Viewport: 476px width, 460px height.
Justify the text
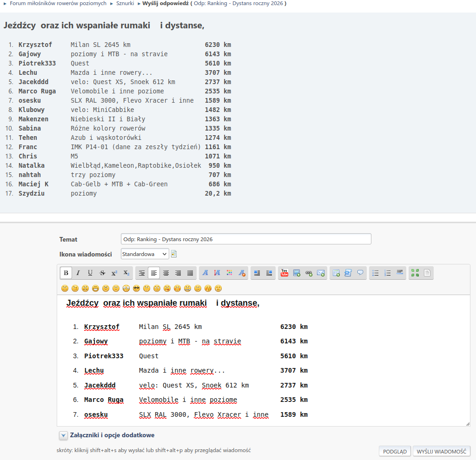click(190, 273)
